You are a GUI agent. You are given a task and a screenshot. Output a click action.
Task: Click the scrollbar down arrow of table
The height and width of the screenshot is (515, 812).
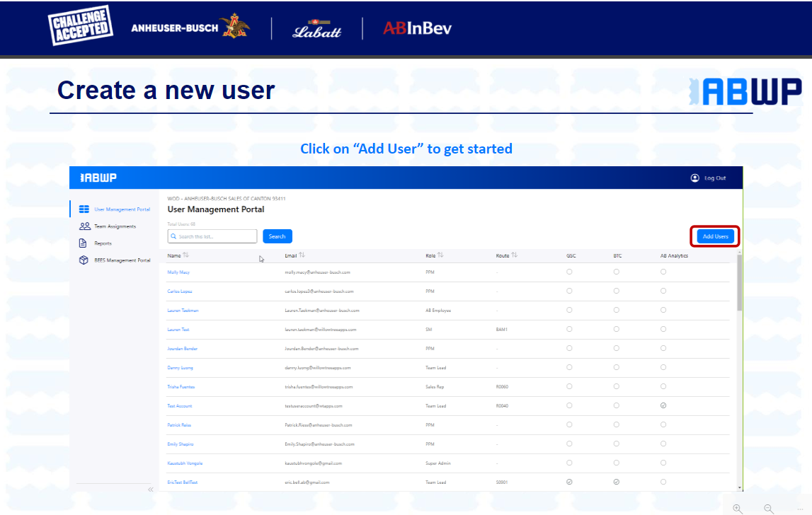click(740, 487)
